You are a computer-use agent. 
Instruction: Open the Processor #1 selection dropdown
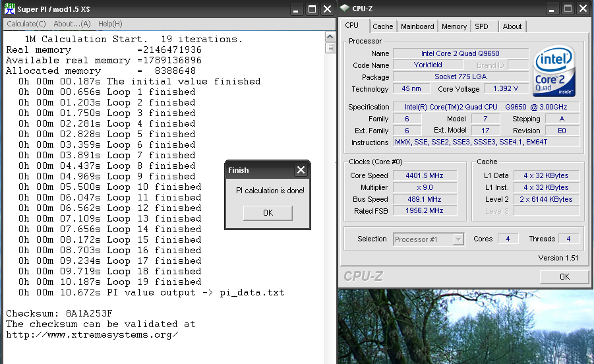point(429,239)
